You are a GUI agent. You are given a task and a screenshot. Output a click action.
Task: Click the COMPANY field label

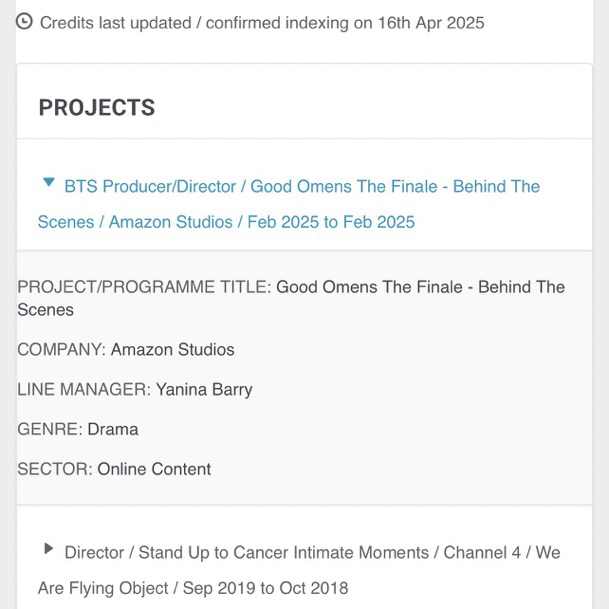click(x=61, y=350)
